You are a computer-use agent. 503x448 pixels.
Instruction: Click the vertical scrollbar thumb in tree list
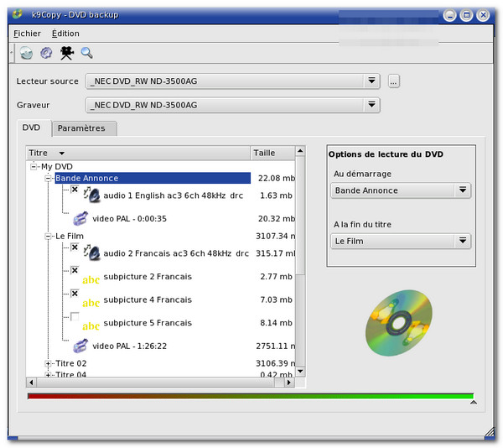click(x=300, y=215)
